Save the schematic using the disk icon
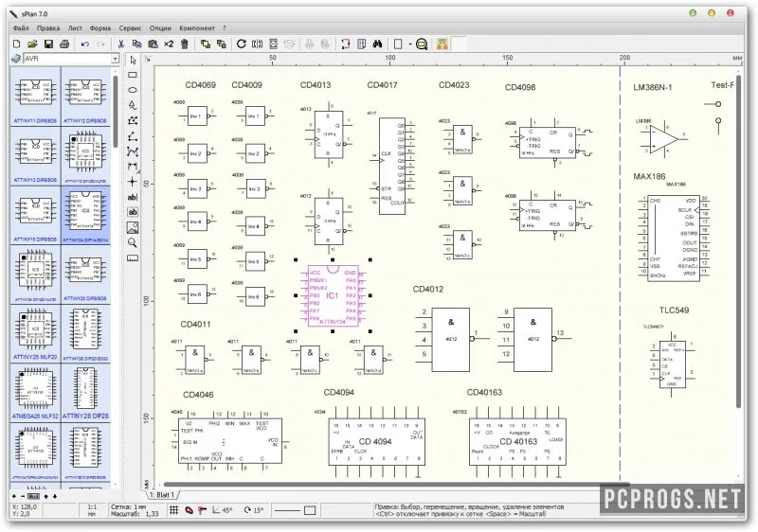758x532 pixels. [x=48, y=44]
